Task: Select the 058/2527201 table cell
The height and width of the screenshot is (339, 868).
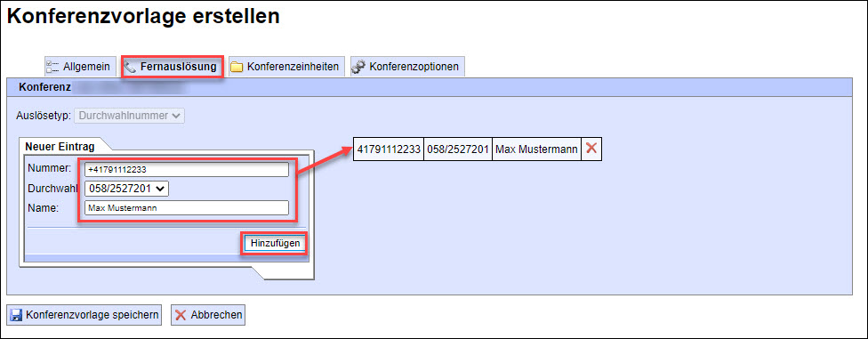Action: pos(458,149)
